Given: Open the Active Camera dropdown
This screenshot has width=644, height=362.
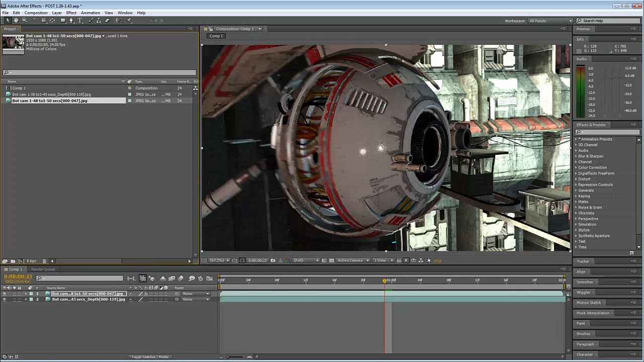Looking at the screenshot, I should click(x=354, y=260).
